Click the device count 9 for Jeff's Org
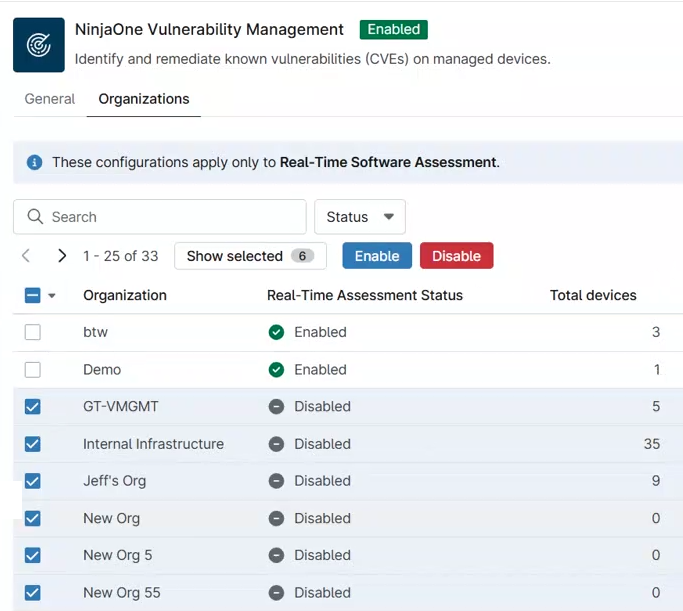The height and width of the screenshot is (611, 683). point(656,481)
